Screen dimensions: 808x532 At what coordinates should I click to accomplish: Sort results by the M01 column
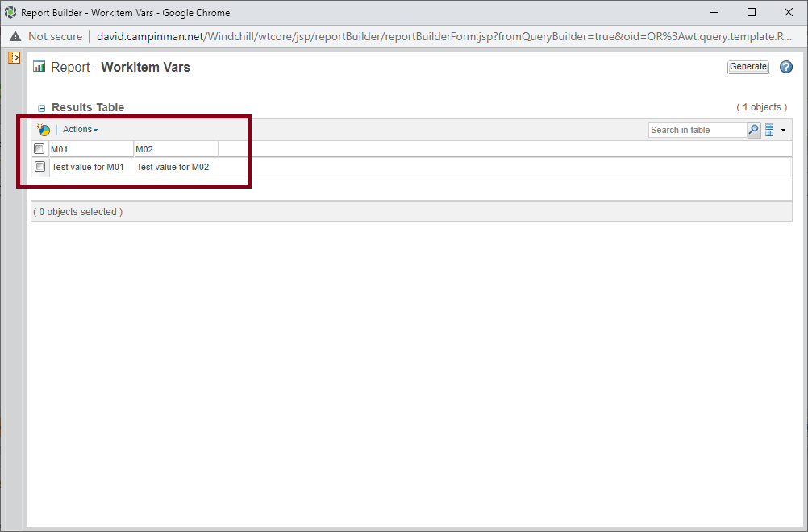pyautogui.click(x=59, y=148)
